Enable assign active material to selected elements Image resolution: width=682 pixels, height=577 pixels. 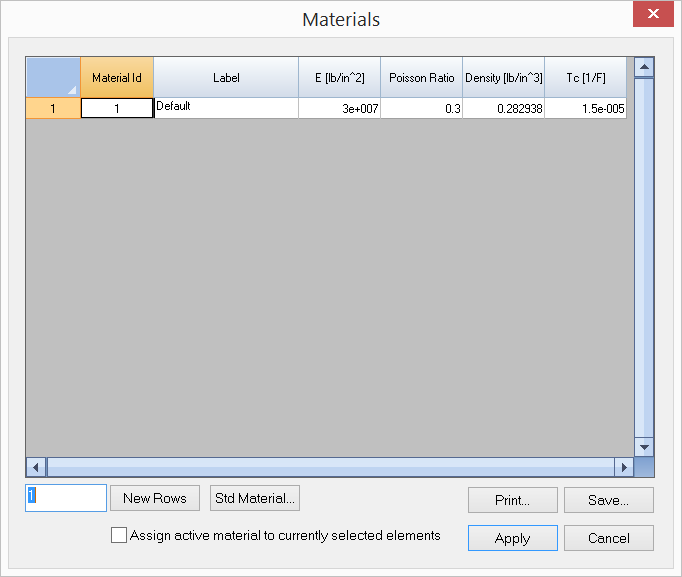click(x=120, y=536)
